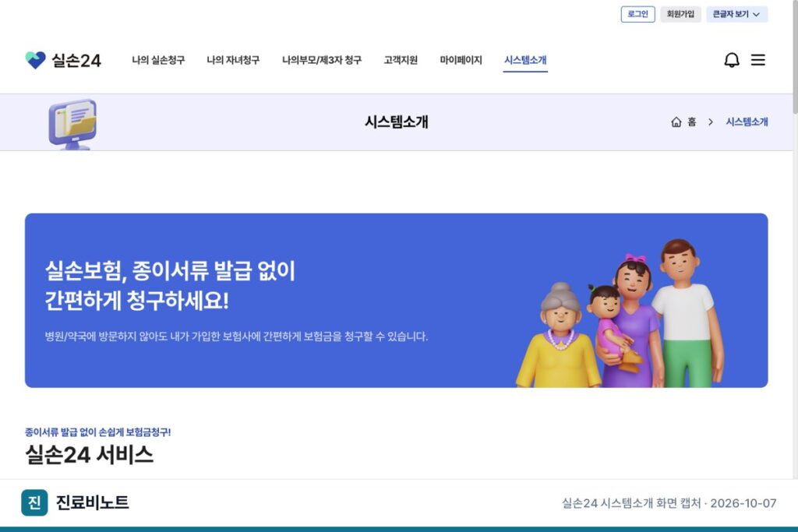Click the 로그인 button
This screenshot has height=532, width=798.
click(x=637, y=14)
